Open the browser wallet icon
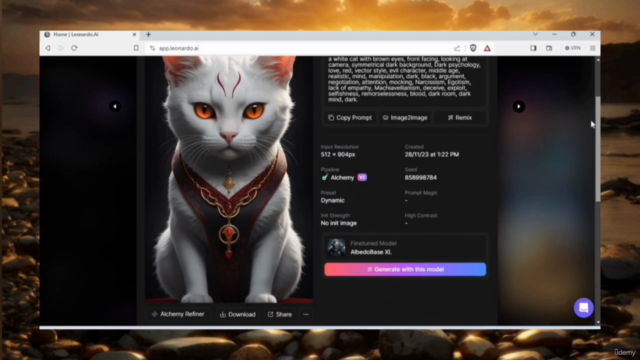Screen dimensions: 640x360 [549, 48]
